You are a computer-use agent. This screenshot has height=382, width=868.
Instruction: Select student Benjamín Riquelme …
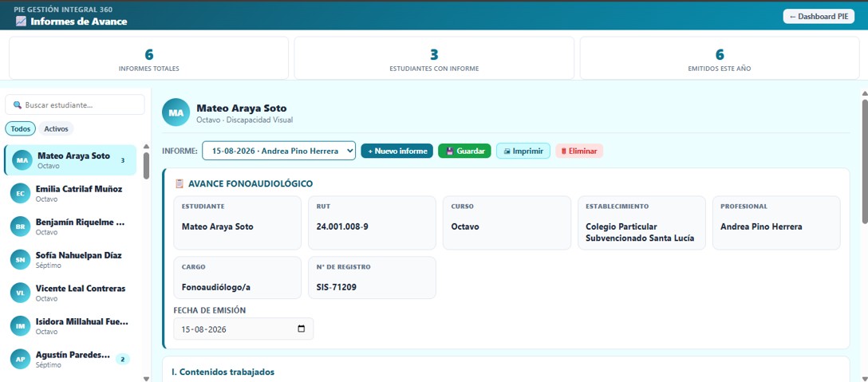point(70,226)
